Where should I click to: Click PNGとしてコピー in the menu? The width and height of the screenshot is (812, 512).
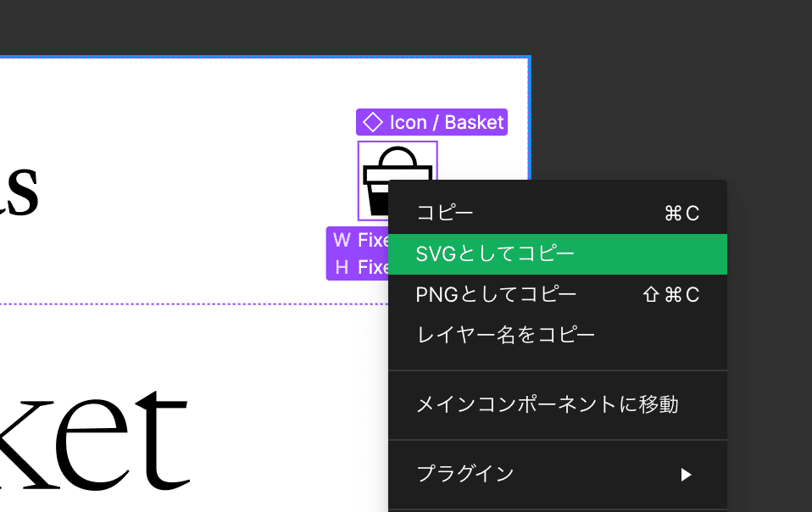[495, 294]
